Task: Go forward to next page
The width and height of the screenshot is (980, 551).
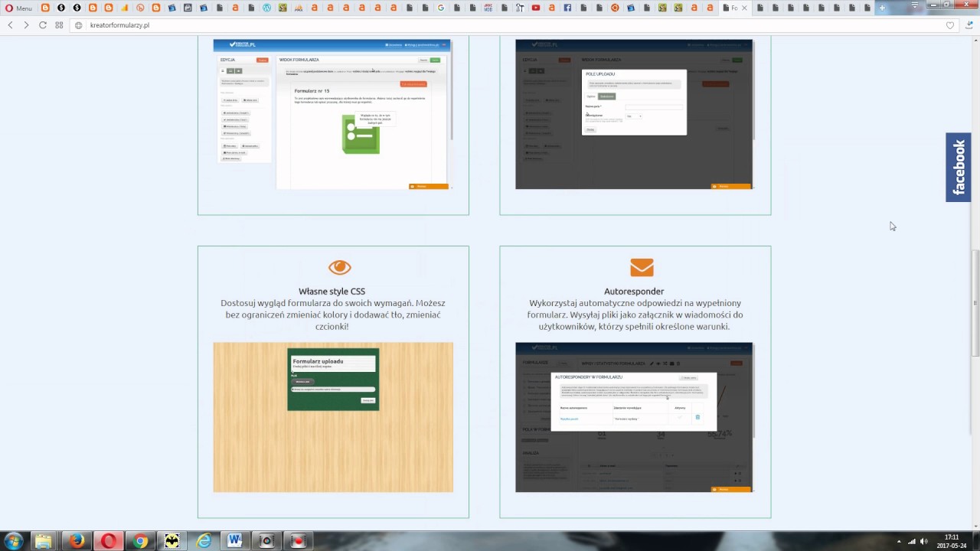Action: (26, 25)
